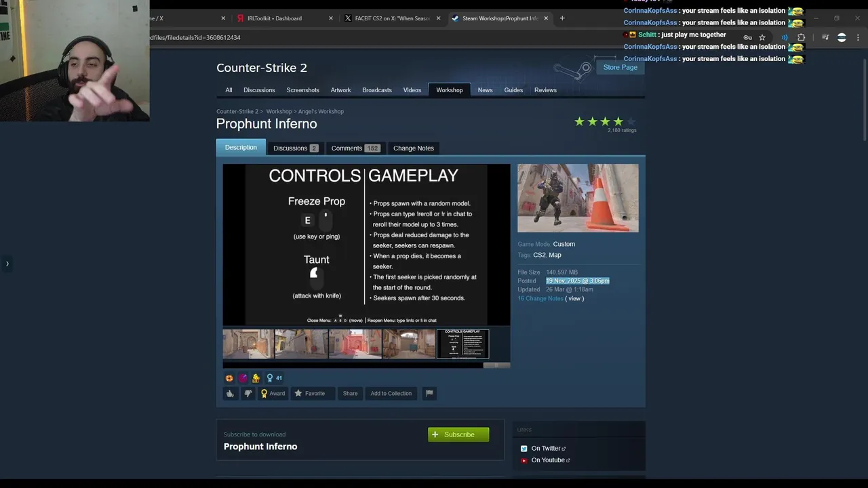Click the Share button
The height and width of the screenshot is (488, 868).
350,393
